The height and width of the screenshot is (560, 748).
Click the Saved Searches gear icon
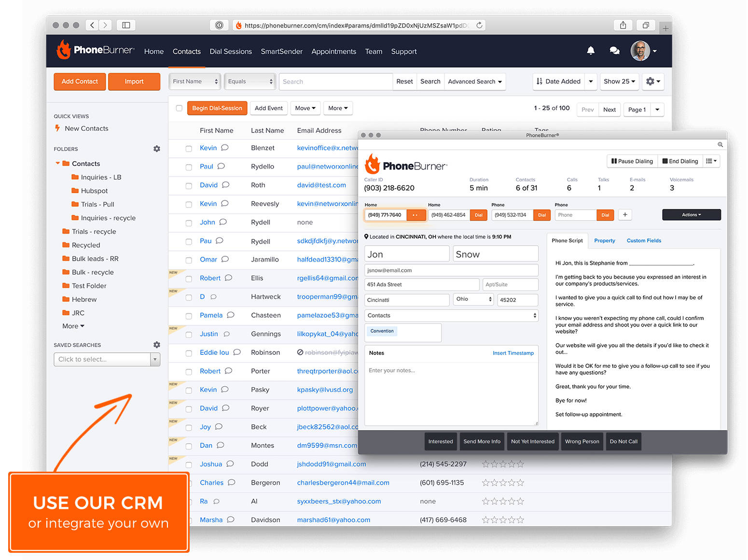[157, 345]
